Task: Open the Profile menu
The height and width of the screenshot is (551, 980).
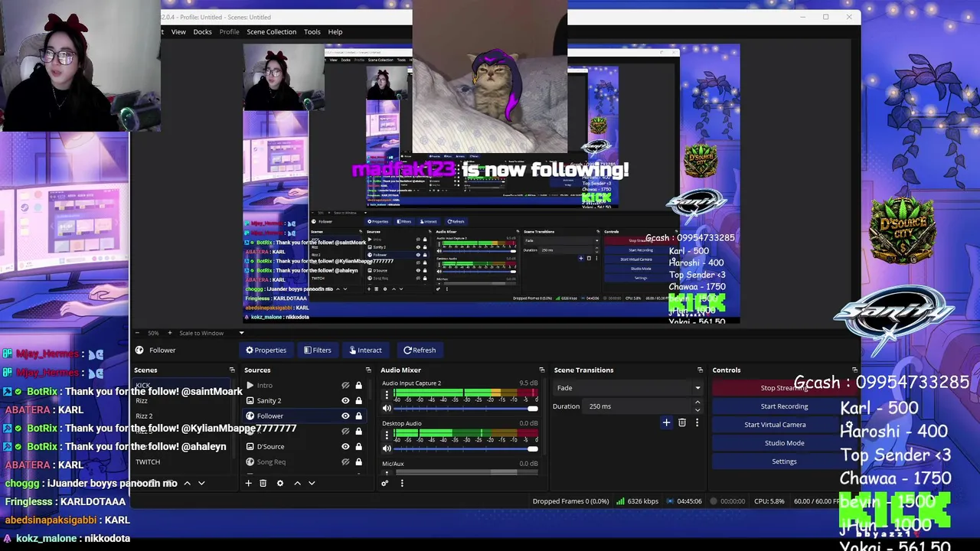Action: tap(229, 32)
